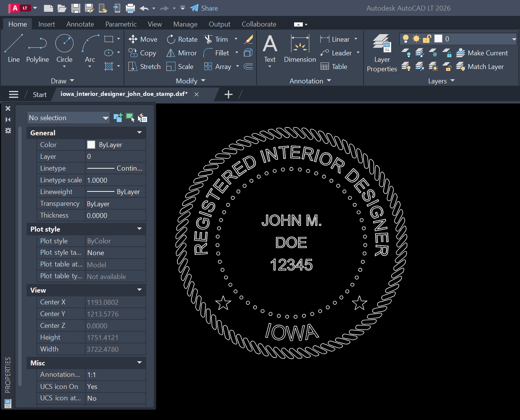Select the Polyline tool

pyautogui.click(x=38, y=49)
